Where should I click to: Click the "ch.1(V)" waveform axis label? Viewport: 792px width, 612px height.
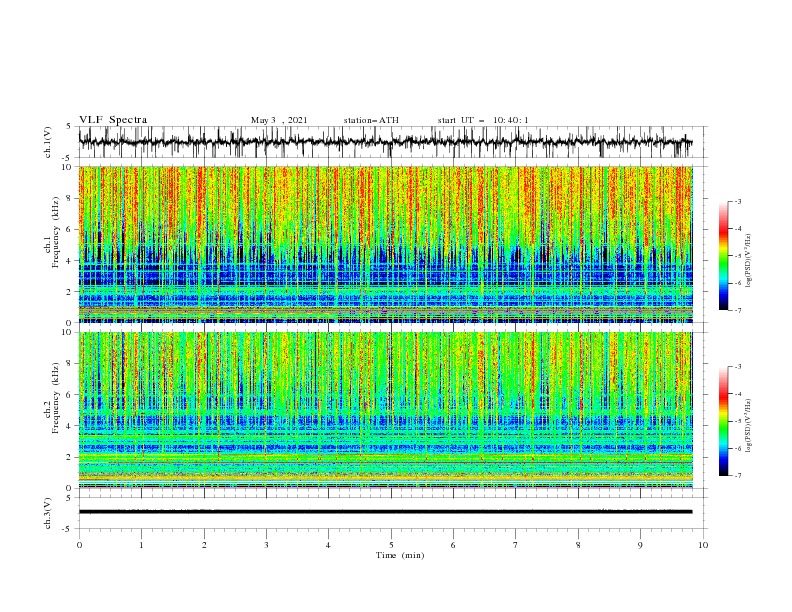click(x=48, y=142)
